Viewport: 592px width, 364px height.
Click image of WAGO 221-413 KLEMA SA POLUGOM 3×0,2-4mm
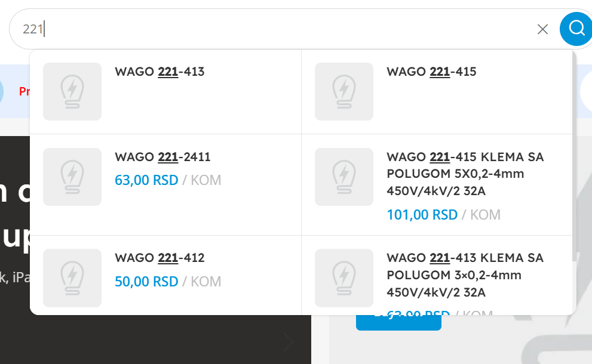coord(344,278)
